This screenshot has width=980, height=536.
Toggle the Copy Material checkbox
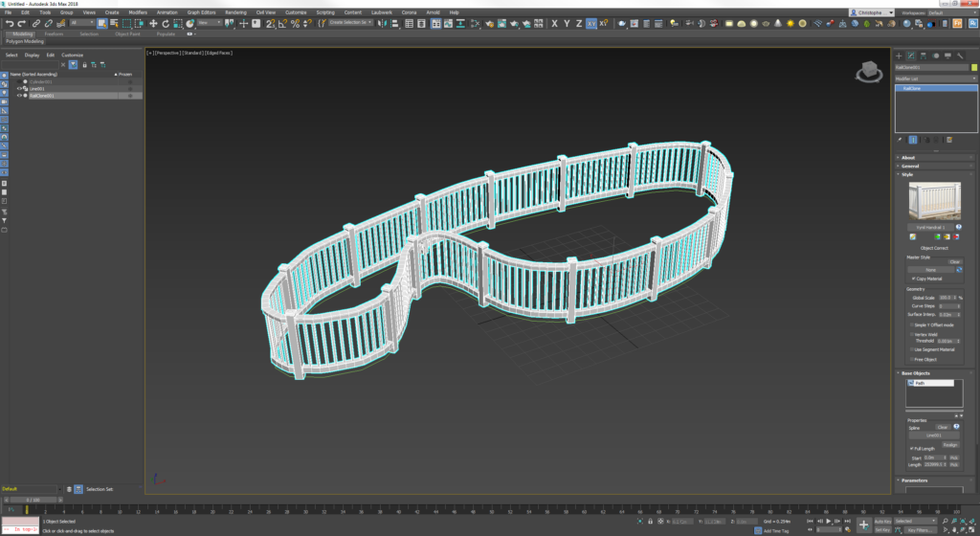click(913, 279)
